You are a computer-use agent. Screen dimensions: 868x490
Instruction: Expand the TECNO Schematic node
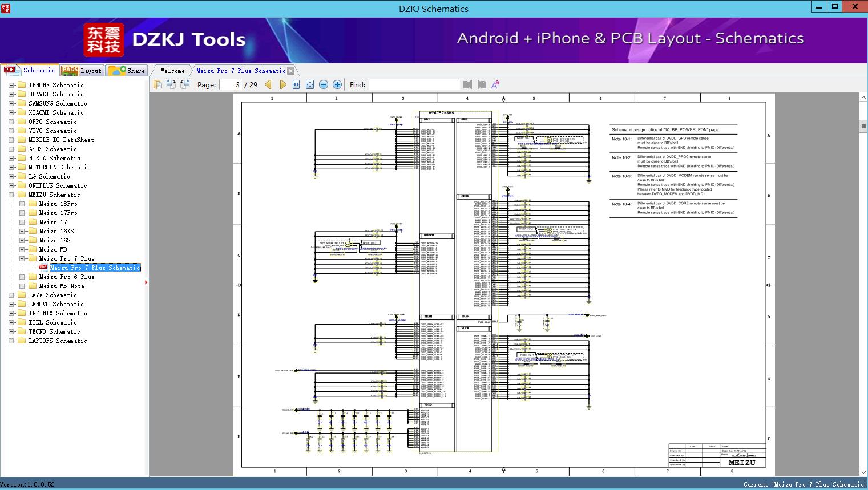point(11,331)
